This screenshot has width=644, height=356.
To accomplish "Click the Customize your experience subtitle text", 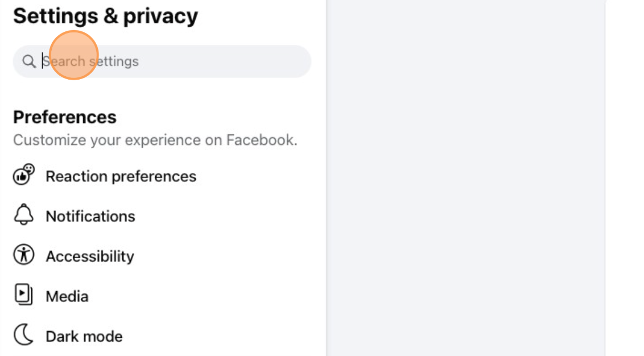I will [155, 140].
